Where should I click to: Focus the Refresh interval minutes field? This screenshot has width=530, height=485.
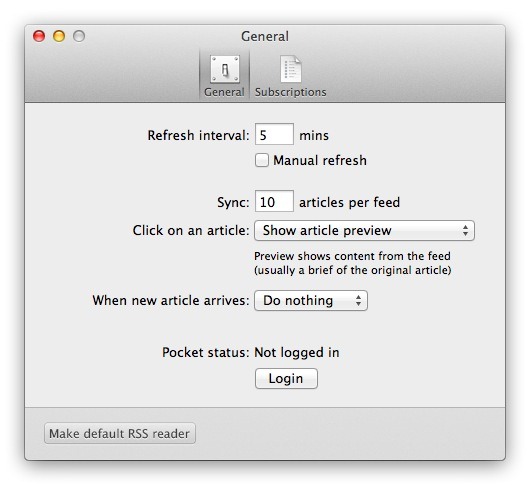click(274, 134)
